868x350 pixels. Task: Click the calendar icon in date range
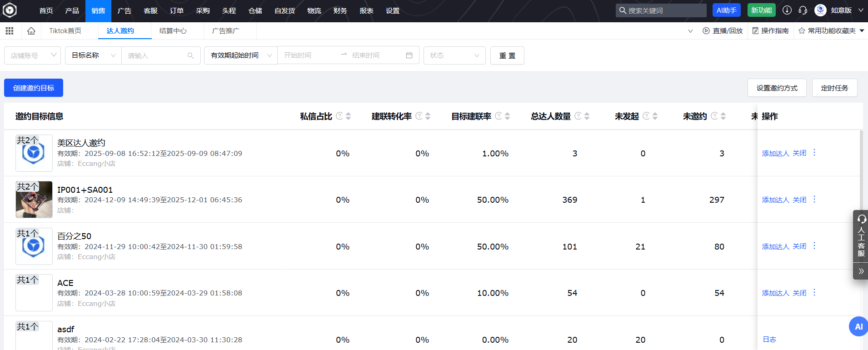tap(409, 55)
